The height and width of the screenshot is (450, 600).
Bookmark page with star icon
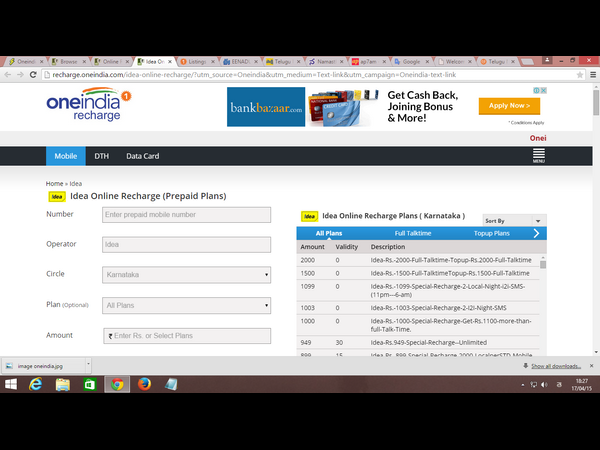[580, 75]
